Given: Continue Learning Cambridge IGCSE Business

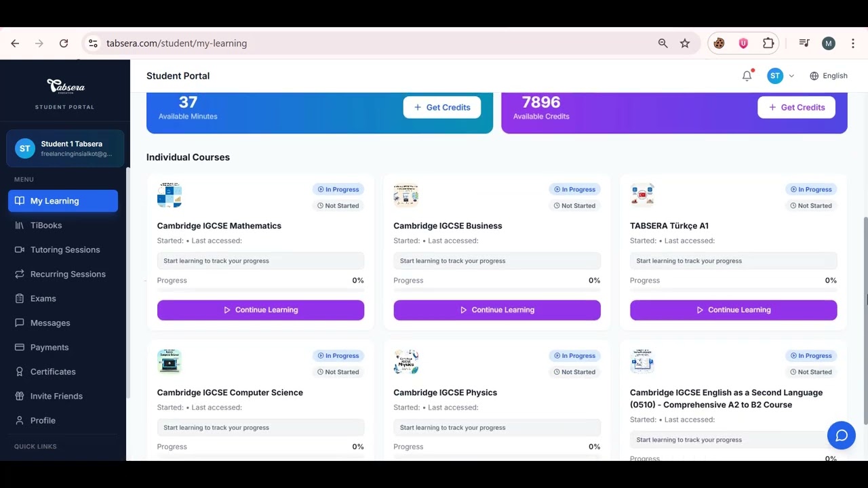Looking at the screenshot, I should (x=497, y=310).
